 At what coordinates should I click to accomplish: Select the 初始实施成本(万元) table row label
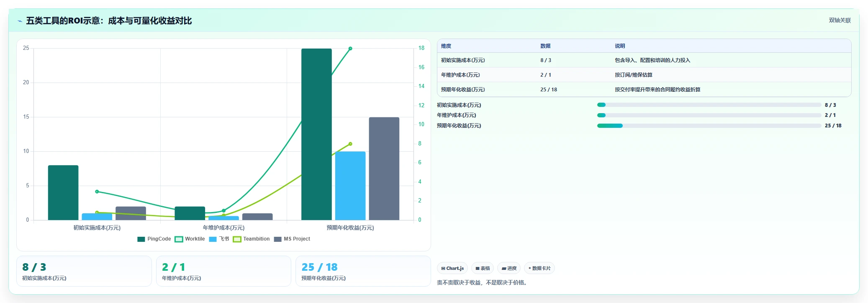point(463,60)
